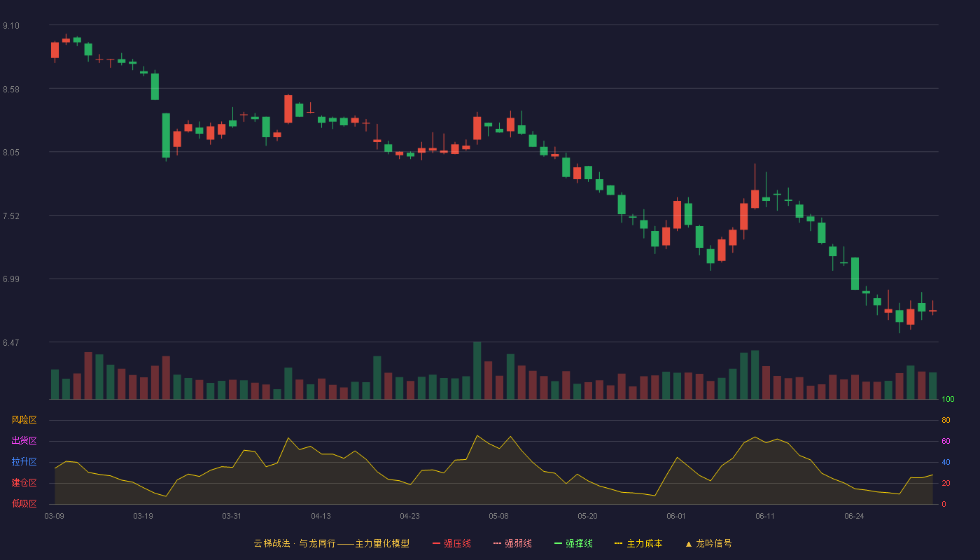Click the 拉升区 zone label
Image resolution: width=980 pixels, height=560 pixels.
point(24,462)
